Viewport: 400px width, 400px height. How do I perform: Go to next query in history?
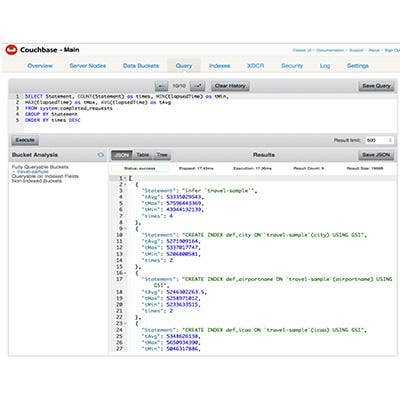(x=197, y=86)
